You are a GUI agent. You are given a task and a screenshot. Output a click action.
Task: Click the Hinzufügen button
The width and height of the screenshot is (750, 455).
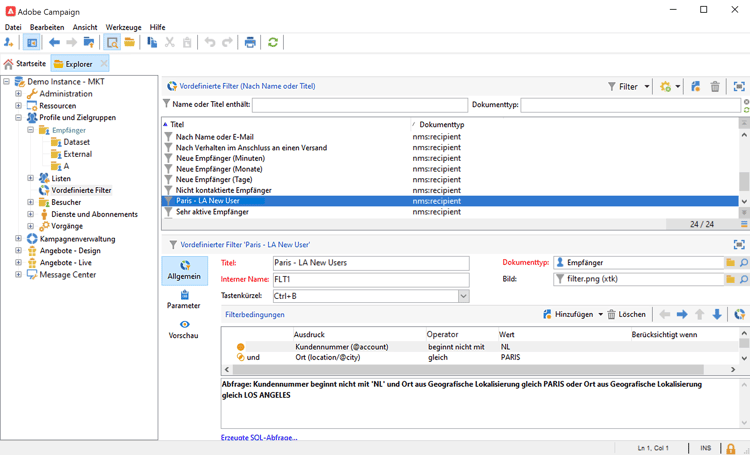click(573, 314)
